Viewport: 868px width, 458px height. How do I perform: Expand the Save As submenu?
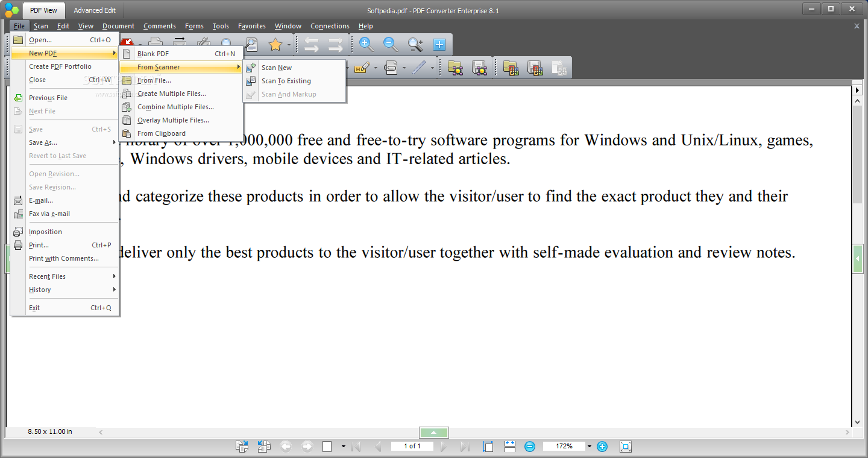tap(65, 142)
